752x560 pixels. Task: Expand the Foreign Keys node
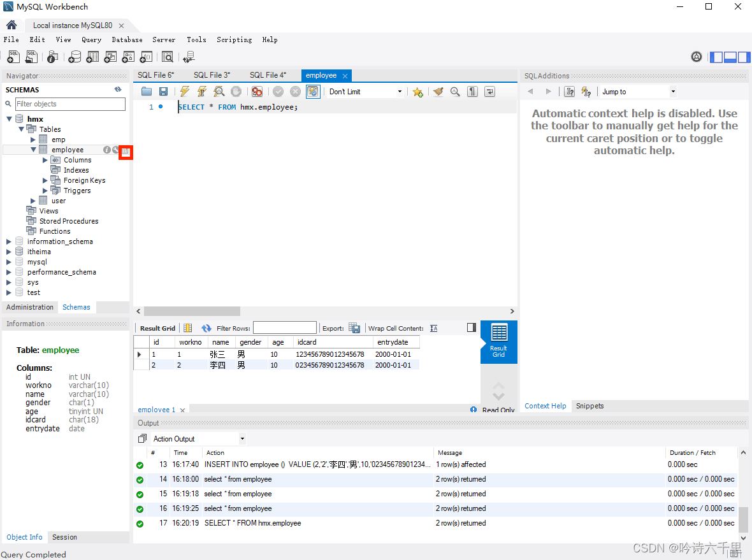(45, 180)
